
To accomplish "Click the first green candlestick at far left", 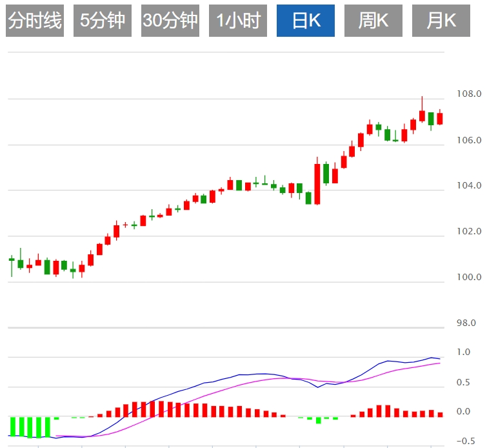I will pyautogui.click(x=12, y=260).
